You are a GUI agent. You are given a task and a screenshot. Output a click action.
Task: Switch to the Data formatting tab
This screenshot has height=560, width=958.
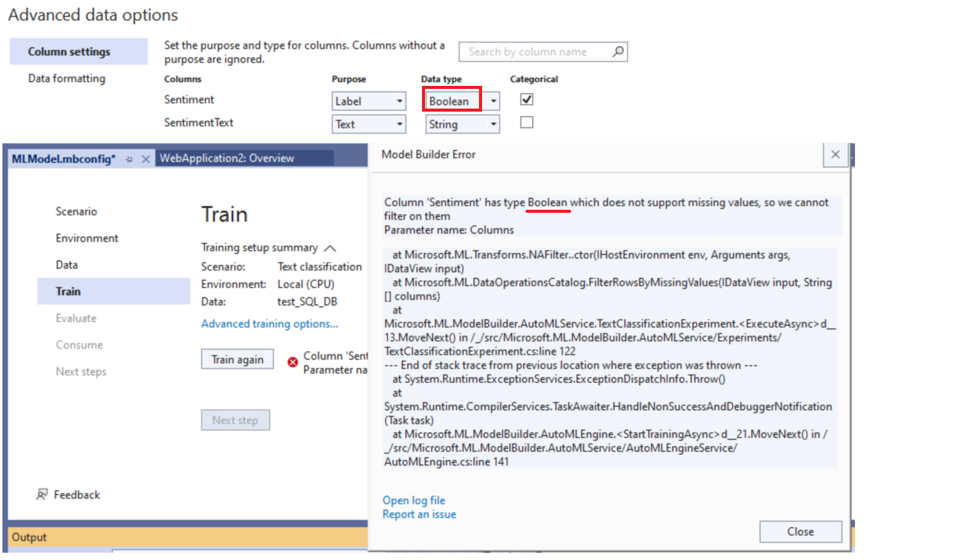click(66, 79)
